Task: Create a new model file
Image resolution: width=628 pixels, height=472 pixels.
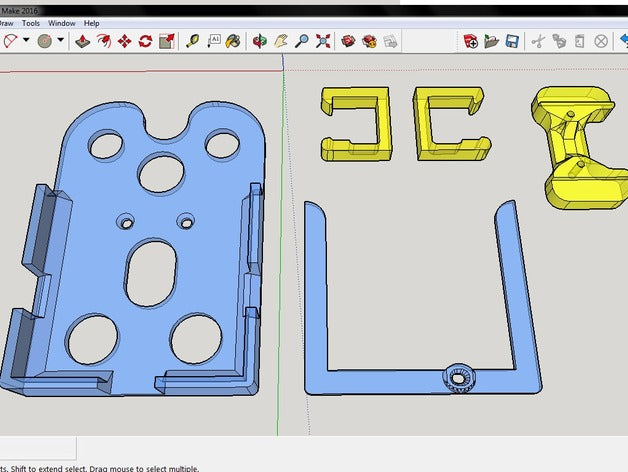Action: pos(471,41)
